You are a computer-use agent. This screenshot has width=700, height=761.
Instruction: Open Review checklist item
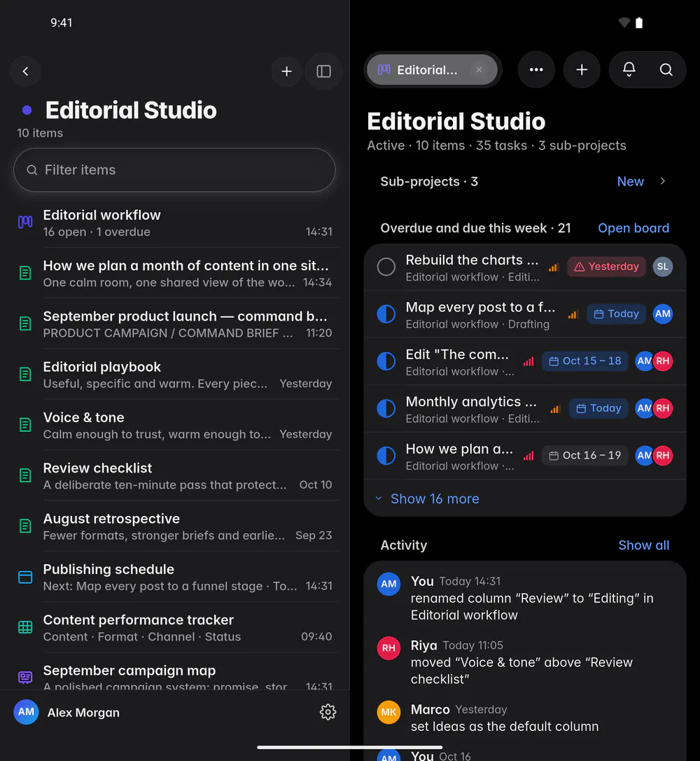tap(176, 475)
